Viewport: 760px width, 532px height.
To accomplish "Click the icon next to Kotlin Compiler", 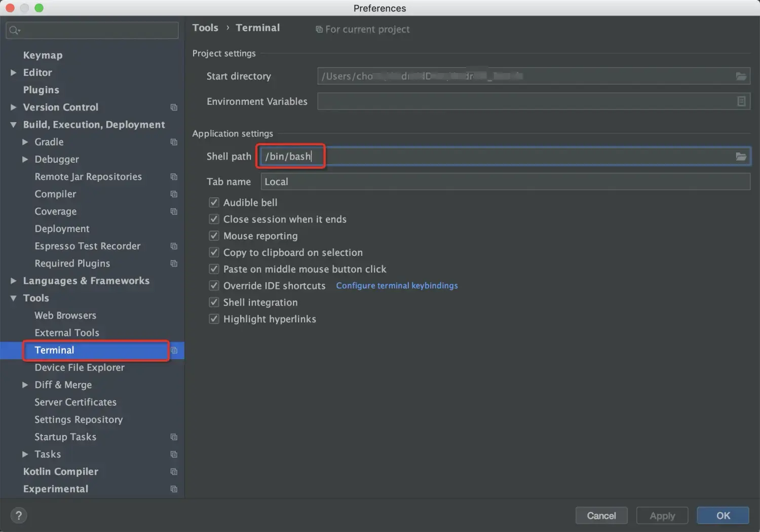I will 174,471.
